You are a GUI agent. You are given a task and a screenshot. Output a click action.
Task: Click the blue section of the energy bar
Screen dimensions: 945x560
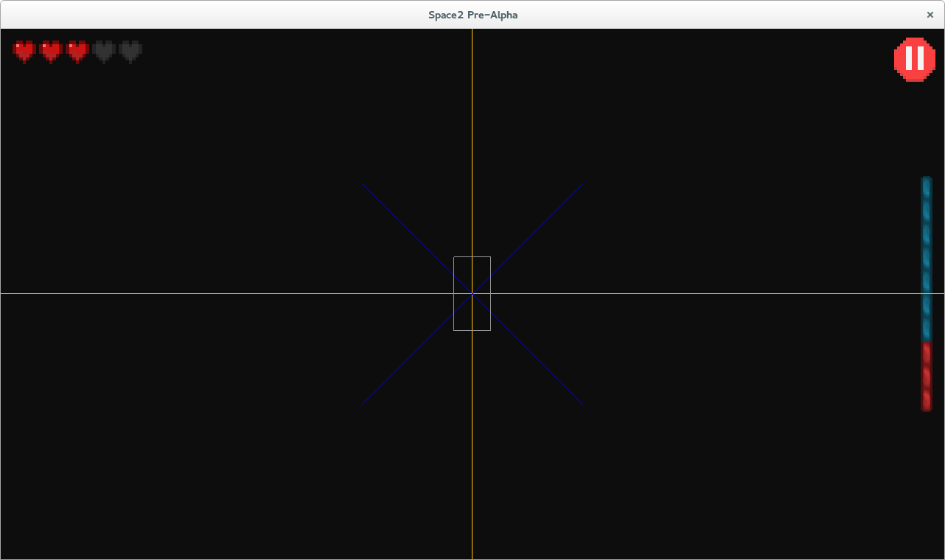[927, 259]
